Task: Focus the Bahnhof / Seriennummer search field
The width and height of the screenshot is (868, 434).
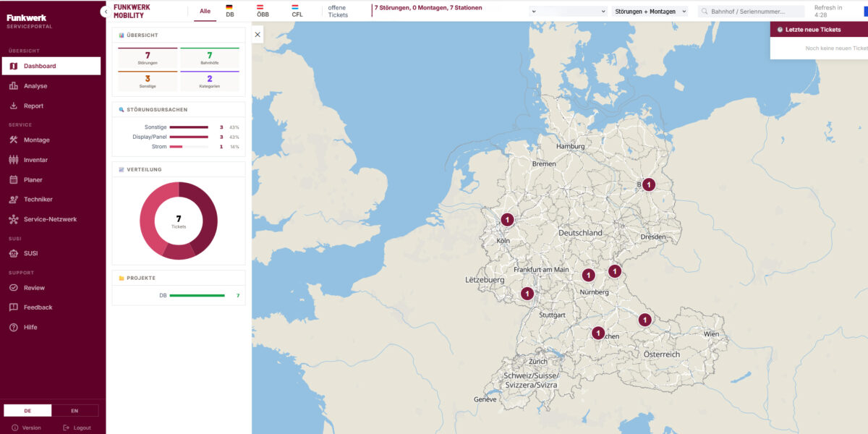Action: tap(752, 12)
